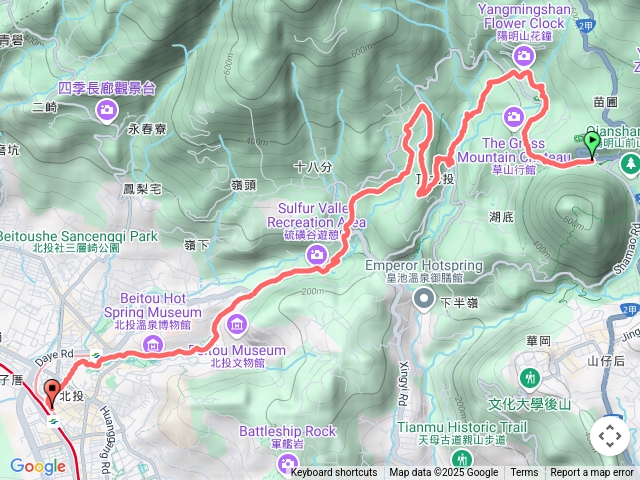Click the 文化大學後山 hiking marker
Viewport: 640px width, 480px height.
tap(530, 378)
